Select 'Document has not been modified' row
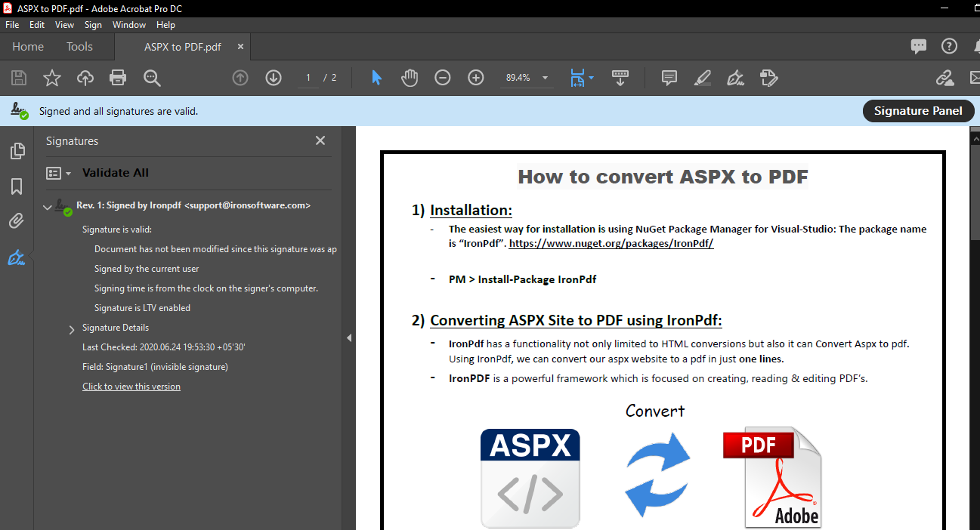Viewport: 980px width, 530px height. pyautogui.click(x=215, y=249)
